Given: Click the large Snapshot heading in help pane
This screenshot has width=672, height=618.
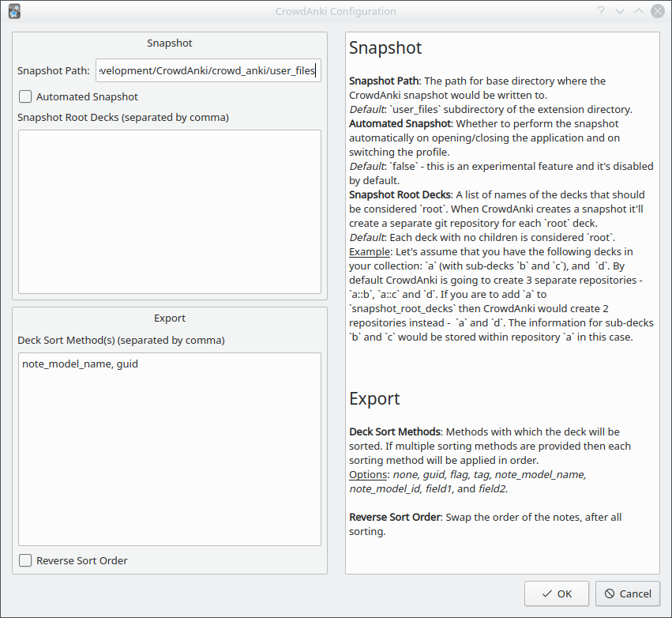Looking at the screenshot, I should pos(385,47).
